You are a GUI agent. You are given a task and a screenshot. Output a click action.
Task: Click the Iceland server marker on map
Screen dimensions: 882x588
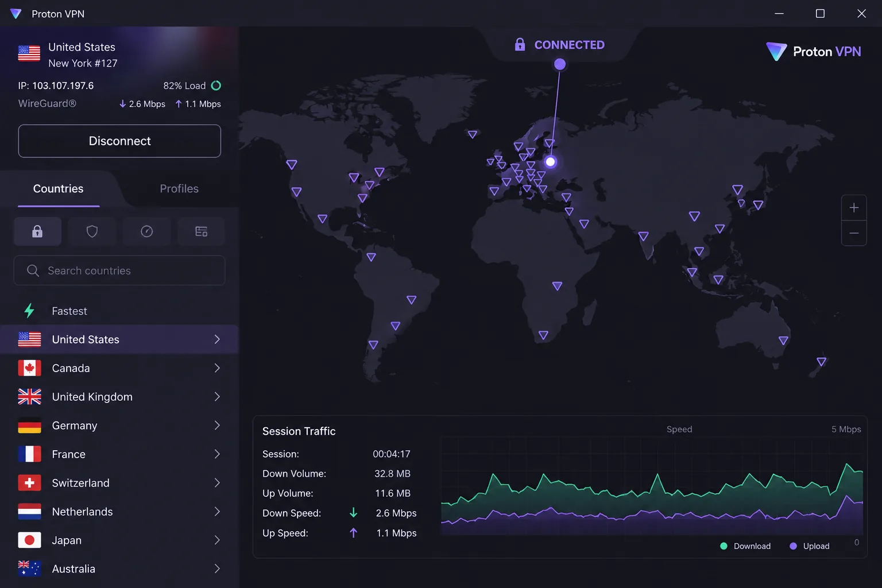tap(472, 134)
